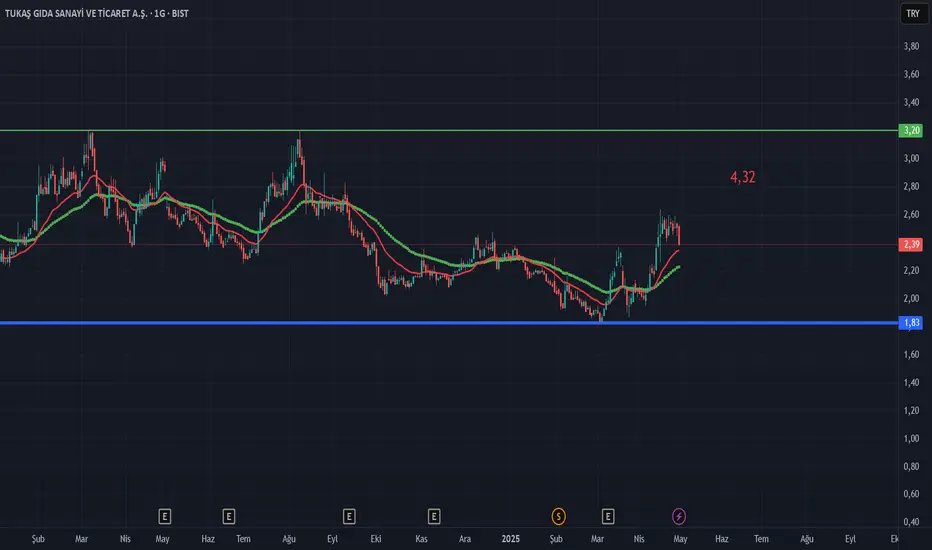Click the red 4,32 text annotation
This screenshot has height=550, width=932.
742,177
